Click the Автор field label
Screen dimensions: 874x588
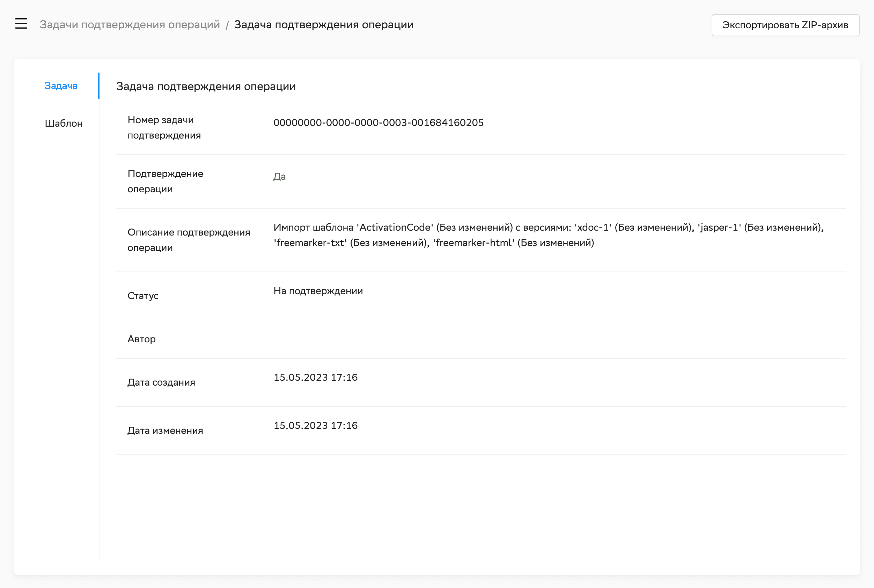[x=141, y=339]
